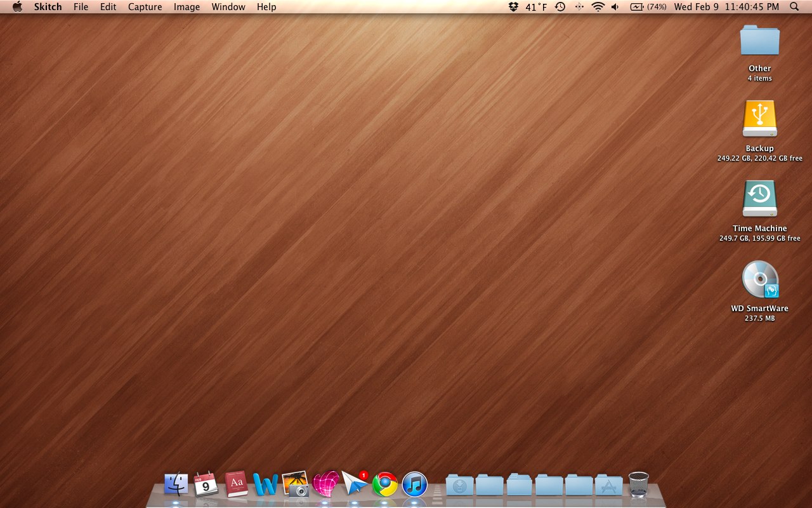The height and width of the screenshot is (508, 812).
Task: Launch Google Chrome from the Dock
Action: pos(385,485)
